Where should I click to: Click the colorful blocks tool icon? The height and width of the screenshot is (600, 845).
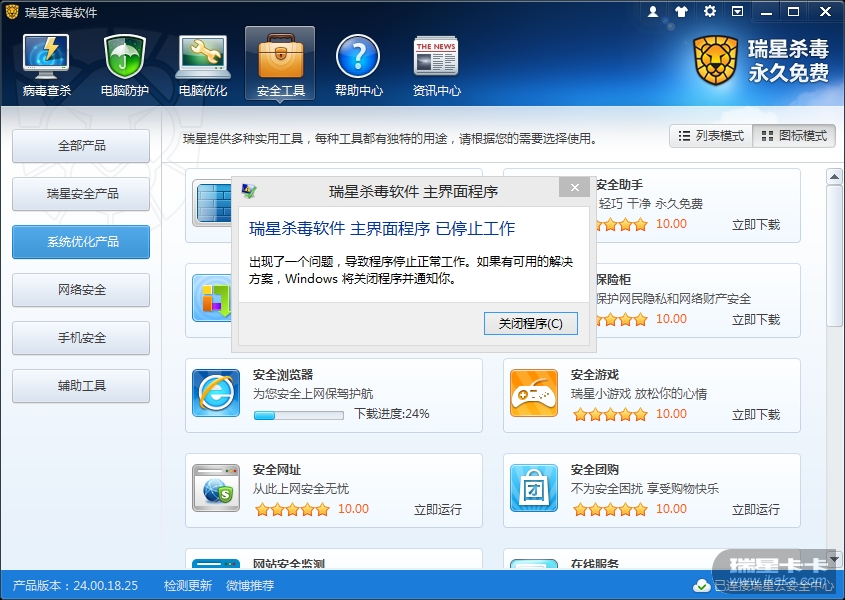[x=212, y=298]
